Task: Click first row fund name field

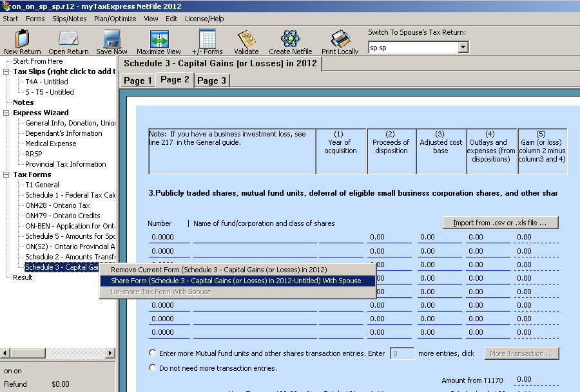Action: 255,237
